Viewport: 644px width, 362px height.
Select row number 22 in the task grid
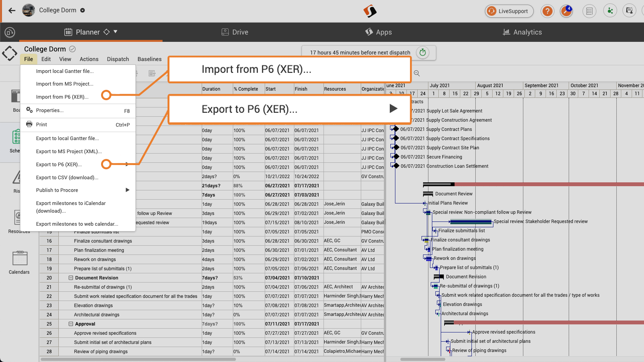pos(49,296)
